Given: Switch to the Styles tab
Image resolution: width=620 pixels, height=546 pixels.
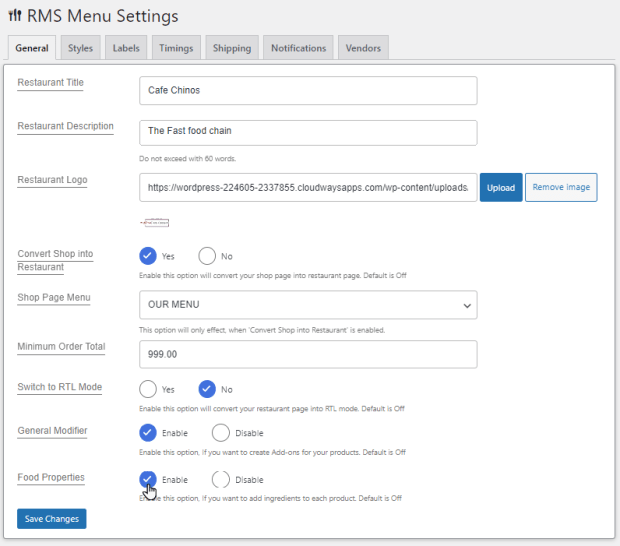Looking at the screenshot, I should 80,48.
